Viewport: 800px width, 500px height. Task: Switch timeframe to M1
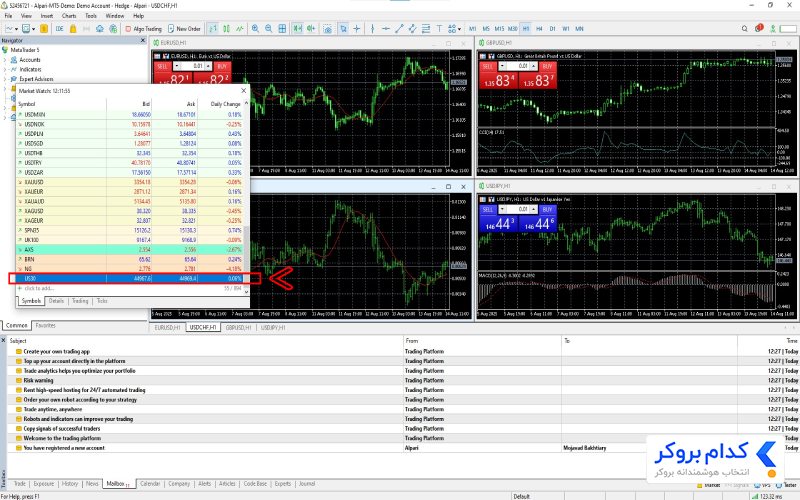pos(472,29)
